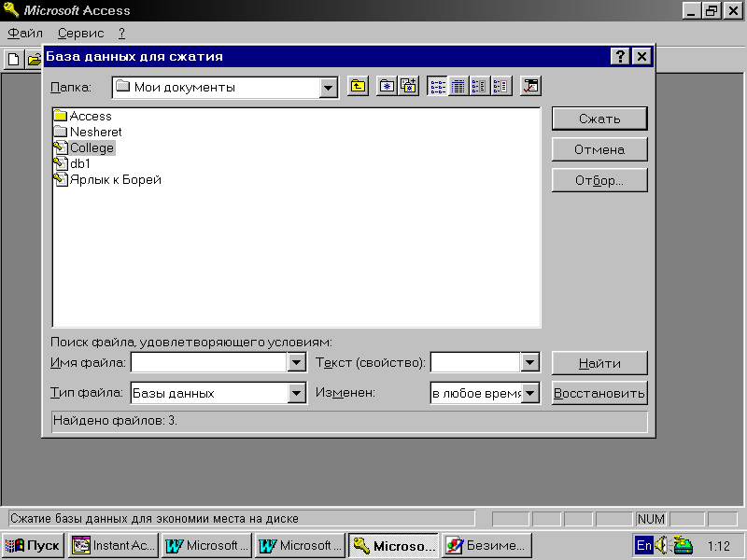Open the Favorites folder icon
The height and width of the screenshot is (560, 747).
[387, 86]
